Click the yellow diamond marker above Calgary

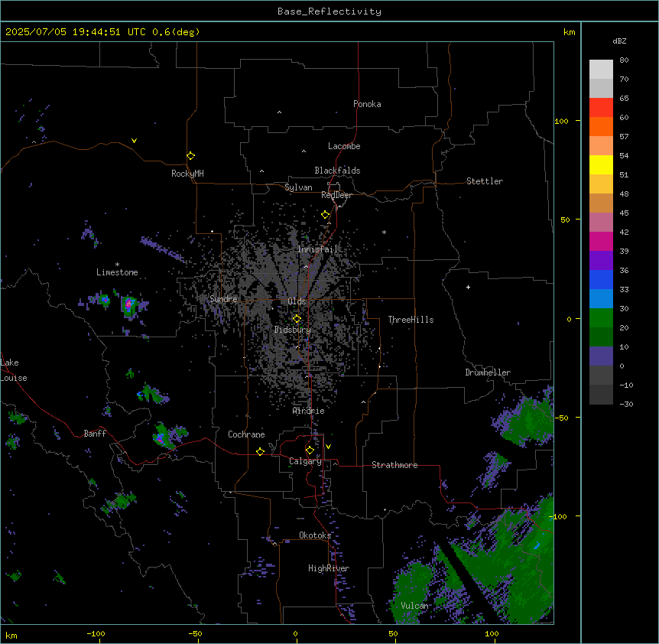[x=310, y=450]
